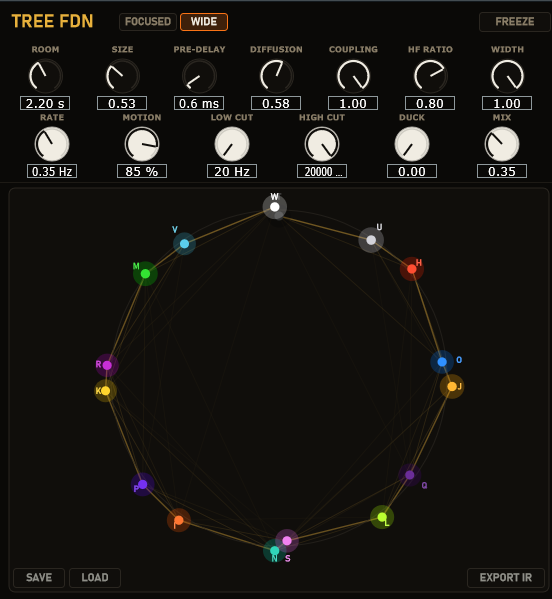Select the green M node

[145, 274]
